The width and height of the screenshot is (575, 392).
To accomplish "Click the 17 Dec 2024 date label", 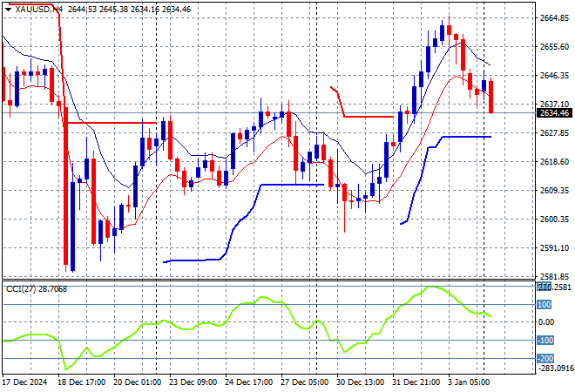I will 25,382.
